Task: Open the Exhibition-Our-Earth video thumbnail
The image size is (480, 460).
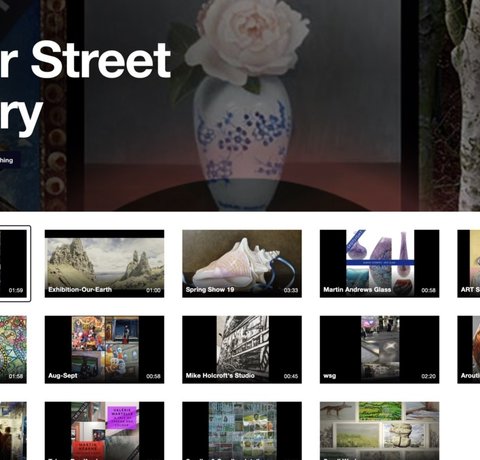Action: (x=104, y=263)
